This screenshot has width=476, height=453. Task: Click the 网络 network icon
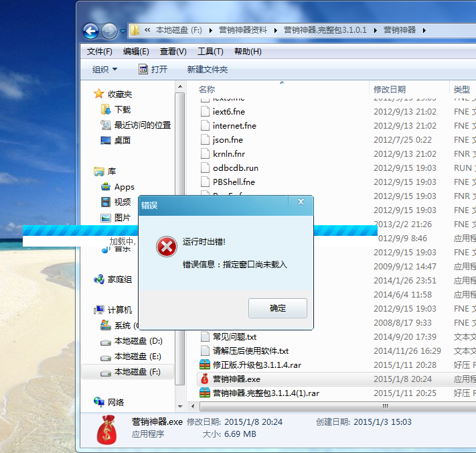98,402
